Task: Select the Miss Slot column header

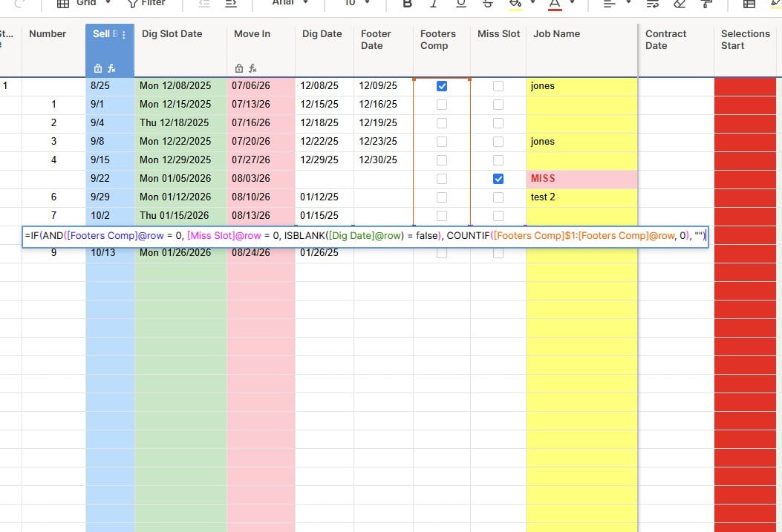Action: (498, 50)
